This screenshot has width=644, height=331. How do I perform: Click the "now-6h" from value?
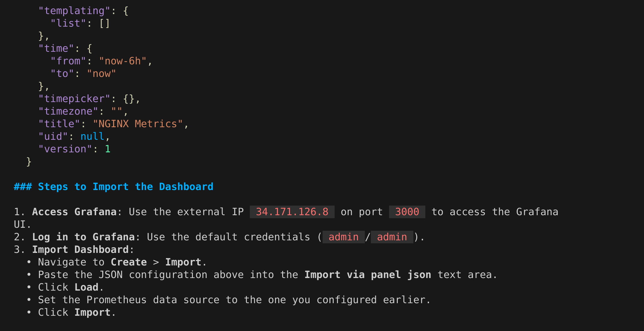tap(123, 61)
